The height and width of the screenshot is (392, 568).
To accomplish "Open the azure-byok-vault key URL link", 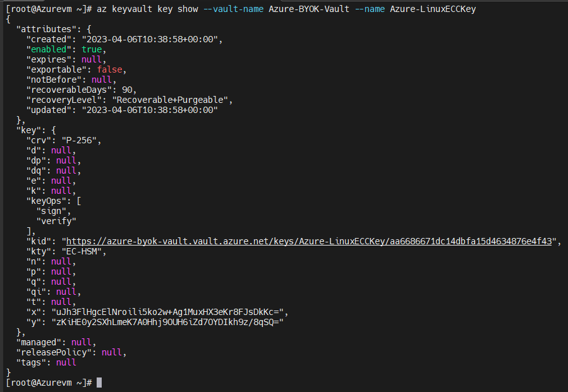I will [309, 241].
